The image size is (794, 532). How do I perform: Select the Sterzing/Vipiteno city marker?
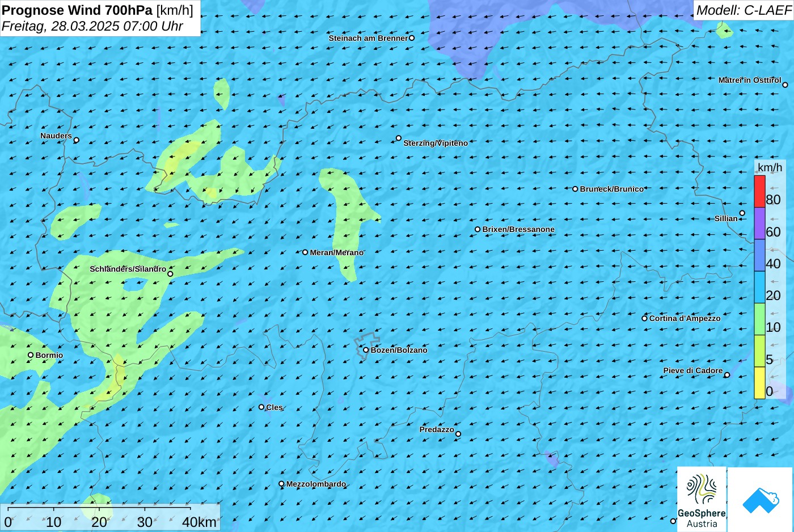click(399, 138)
